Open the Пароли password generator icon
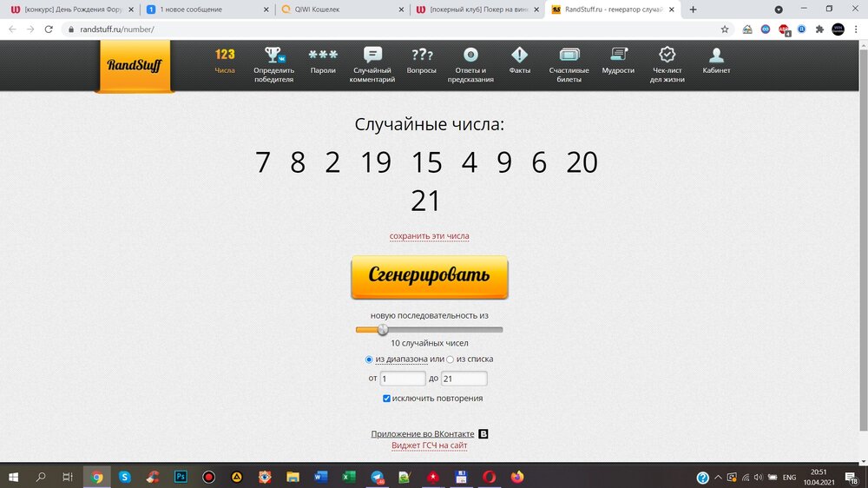 tap(323, 56)
